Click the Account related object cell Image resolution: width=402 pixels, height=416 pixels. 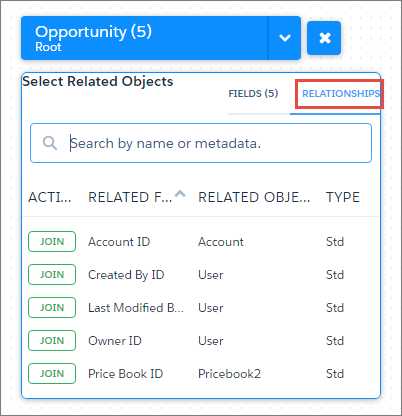[x=221, y=242]
